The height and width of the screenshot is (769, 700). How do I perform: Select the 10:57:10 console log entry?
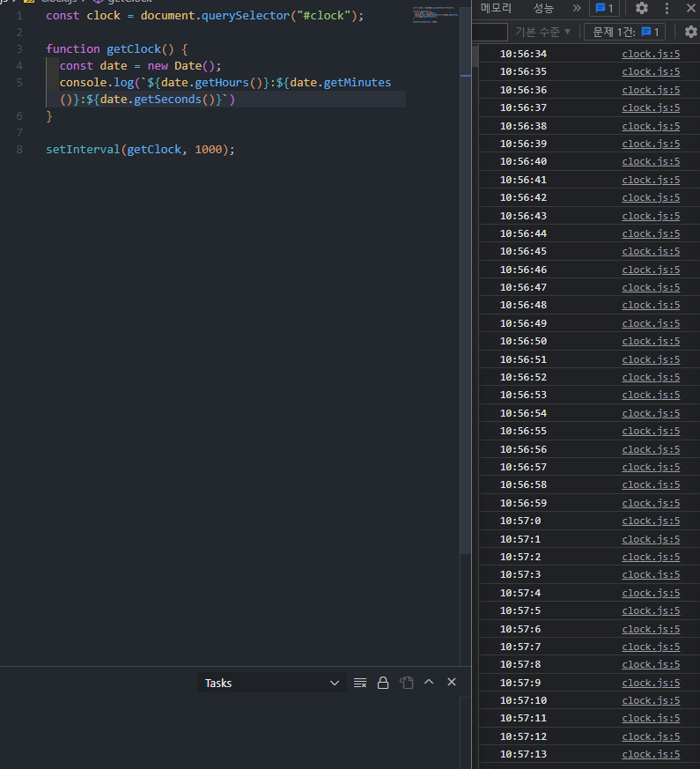[589, 700]
